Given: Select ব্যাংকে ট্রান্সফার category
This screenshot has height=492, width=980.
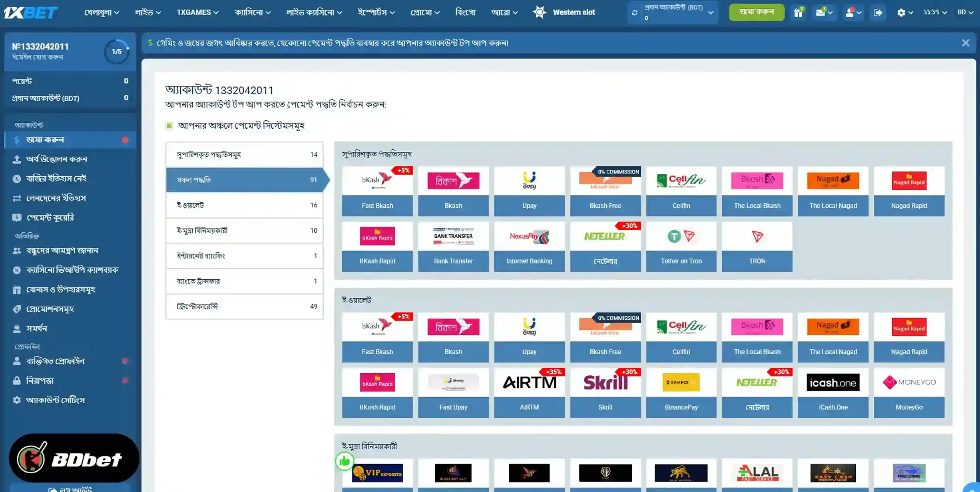Looking at the screenshot, I should [244, 281].
